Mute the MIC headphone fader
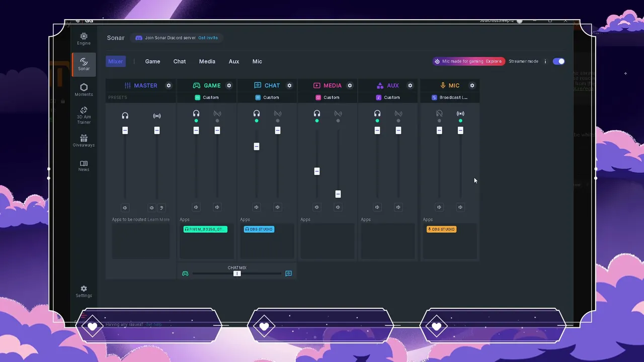This screenshot has width=644, height=362. 439,207
